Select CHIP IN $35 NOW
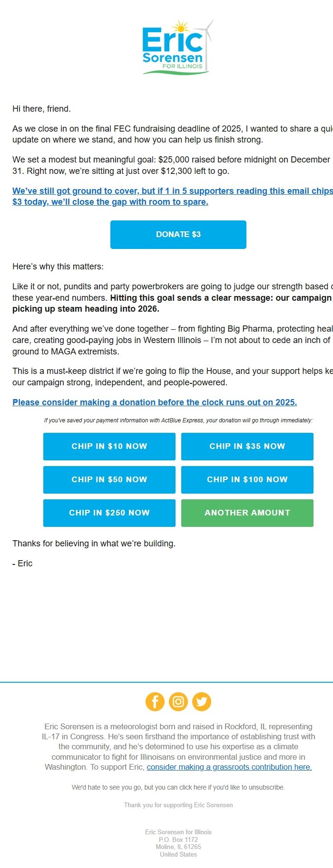The height and width of the screenshot is (868, 333). point(247,446)
